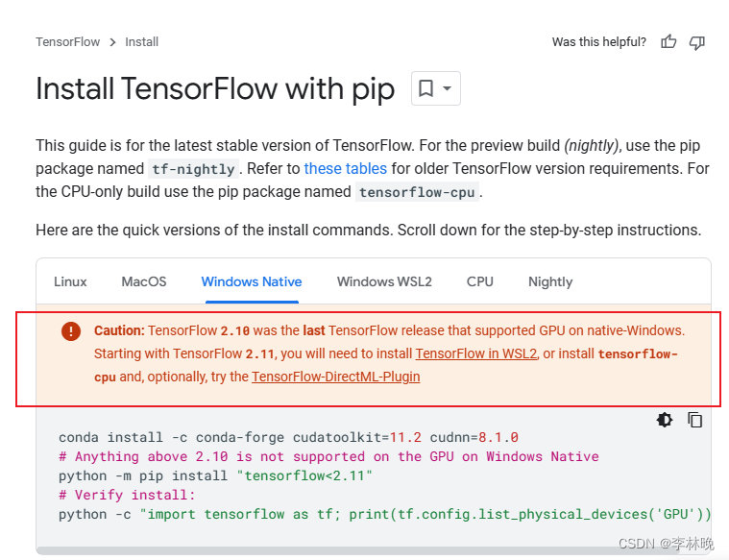This screenshot has width=729, height=560.
Task: Select the Windows Native tab
Action: [252, 281]
